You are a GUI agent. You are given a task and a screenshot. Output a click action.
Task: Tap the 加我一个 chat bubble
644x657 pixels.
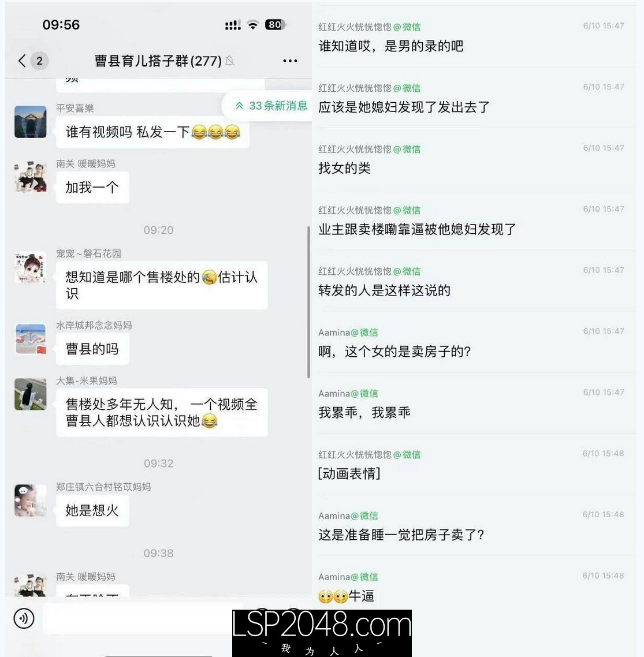tap(92, 187)
